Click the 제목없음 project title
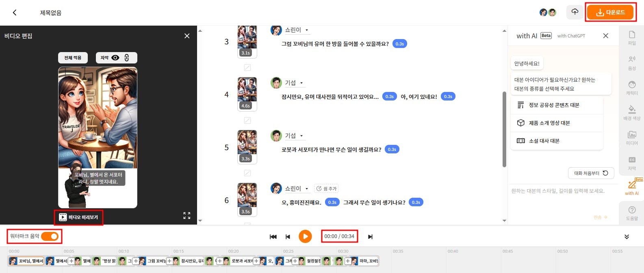The height and width of the screenshot is (273, 644). tap(51, 13)
